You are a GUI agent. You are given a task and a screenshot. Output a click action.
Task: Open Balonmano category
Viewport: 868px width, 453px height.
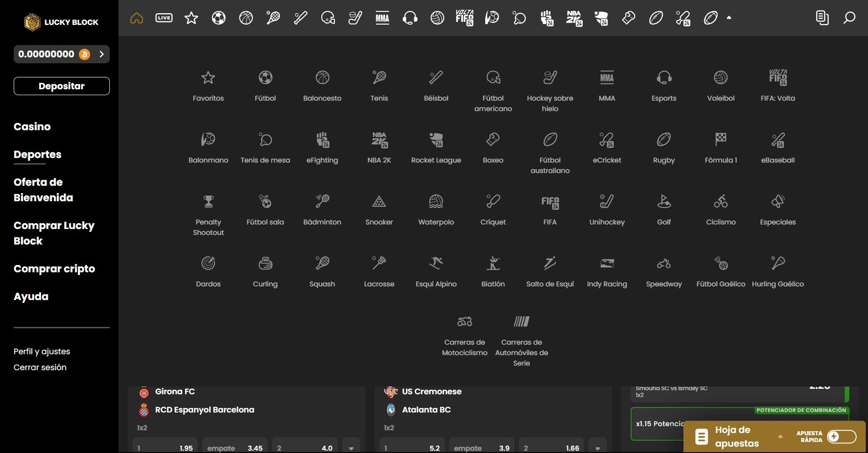[x=208, y=148]
